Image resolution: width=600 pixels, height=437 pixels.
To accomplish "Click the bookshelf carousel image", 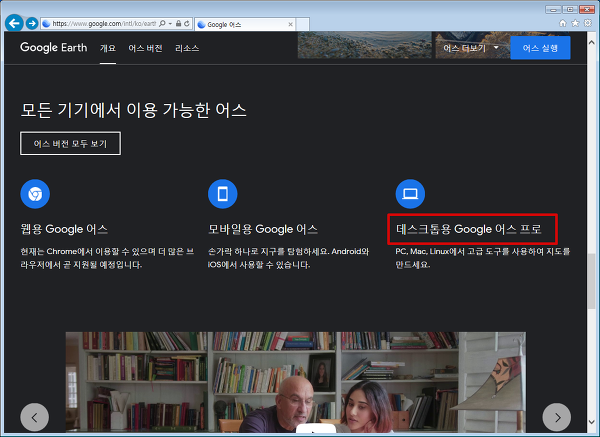I will [x=295, y=382].
